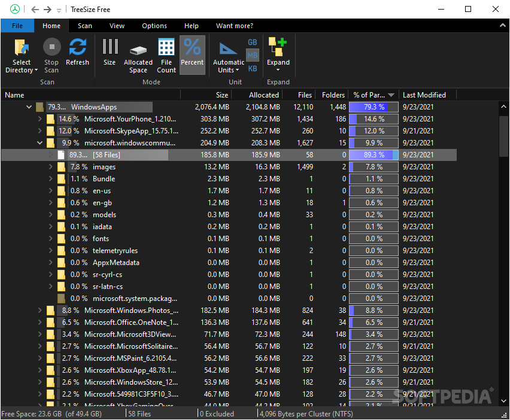
Task: Navigate back with the left arrow
Action: 35,10
